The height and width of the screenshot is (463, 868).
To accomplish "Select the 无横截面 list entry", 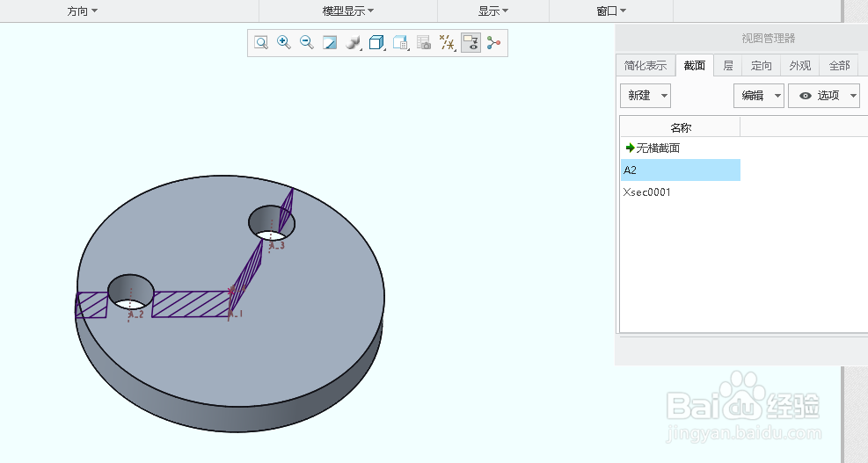I will coord(681,148).
